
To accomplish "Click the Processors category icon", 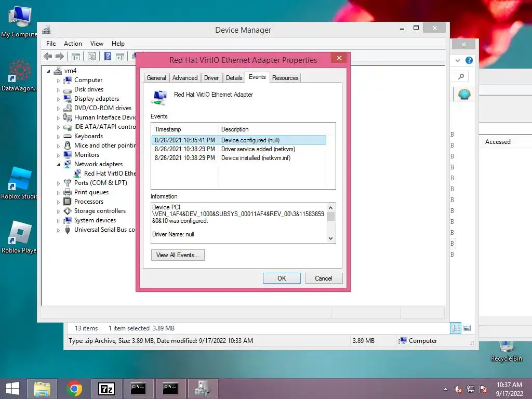I will [x=68, y=202].
